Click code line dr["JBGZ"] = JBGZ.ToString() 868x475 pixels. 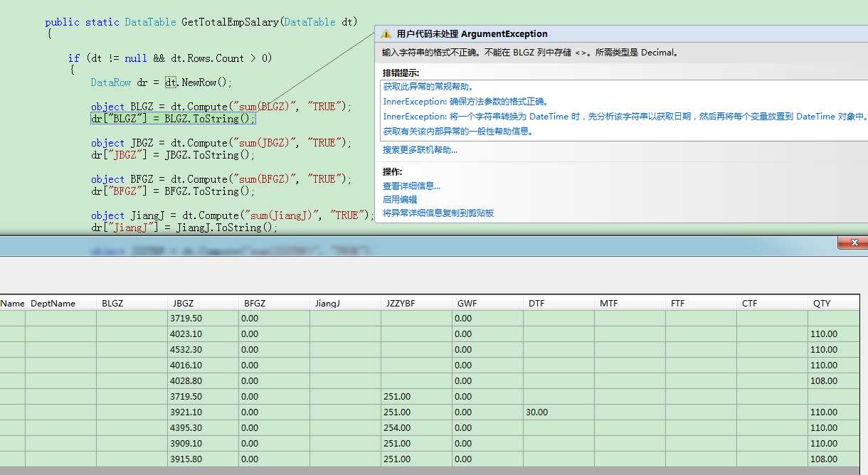tap(173, 155)
